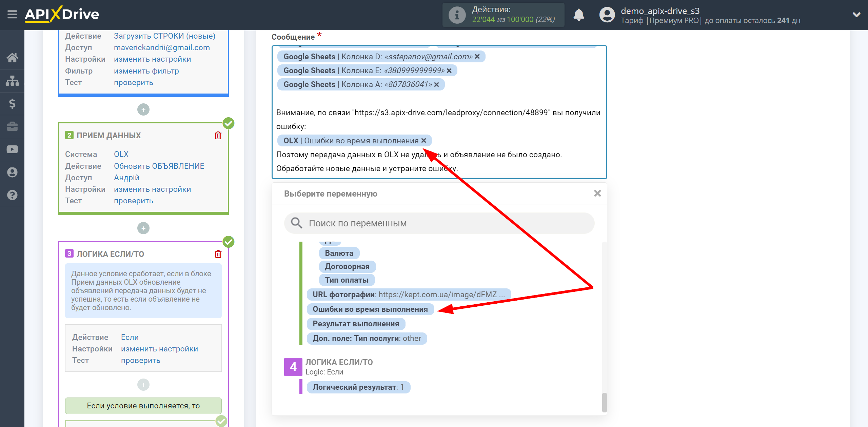
Task: Open Загрузить СТРОКИ (новые) action link
Action: tap(164, 36)
